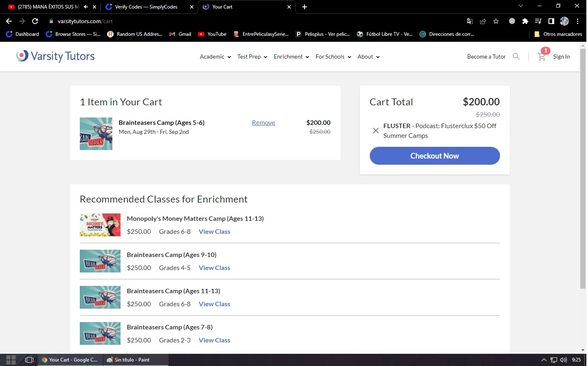588x366 pixels.
Task: Close the Verify Codes tab
Action: (192, 7)
